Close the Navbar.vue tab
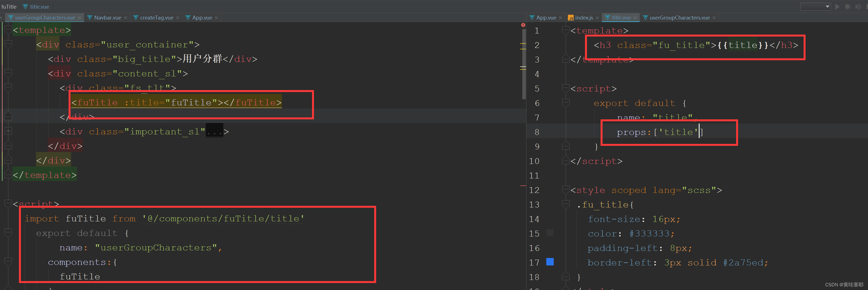Screen dimensions: 868x290 point(126,18)
